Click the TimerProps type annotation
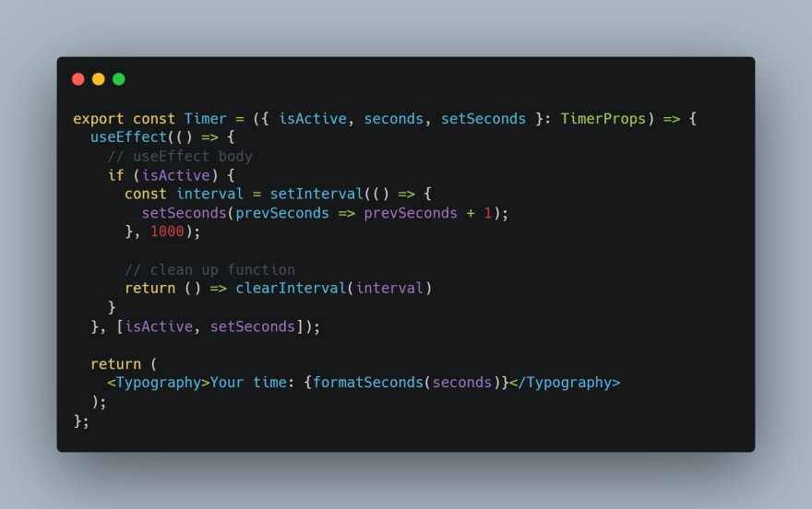 point(603,119)
